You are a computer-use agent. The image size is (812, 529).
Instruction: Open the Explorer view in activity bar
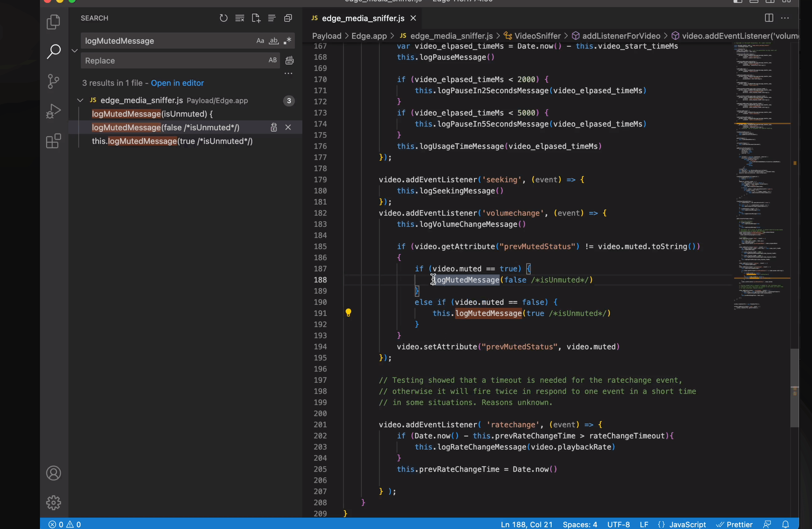click(x=53, y=22)
